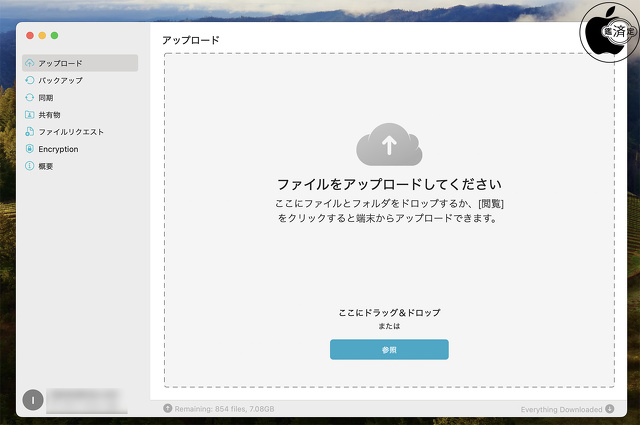Click the green full-screen window button
The height and width of the screenshot is (425, 640).
coord(54,36)
